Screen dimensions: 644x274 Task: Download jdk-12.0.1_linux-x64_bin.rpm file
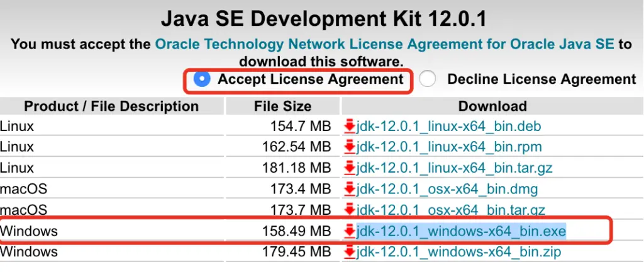coord(449,147)
